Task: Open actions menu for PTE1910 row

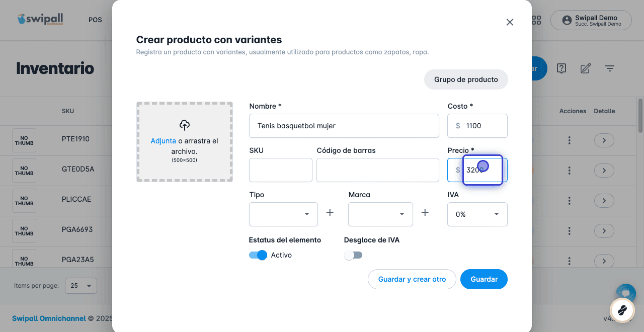Action: [x=569, y=140]
